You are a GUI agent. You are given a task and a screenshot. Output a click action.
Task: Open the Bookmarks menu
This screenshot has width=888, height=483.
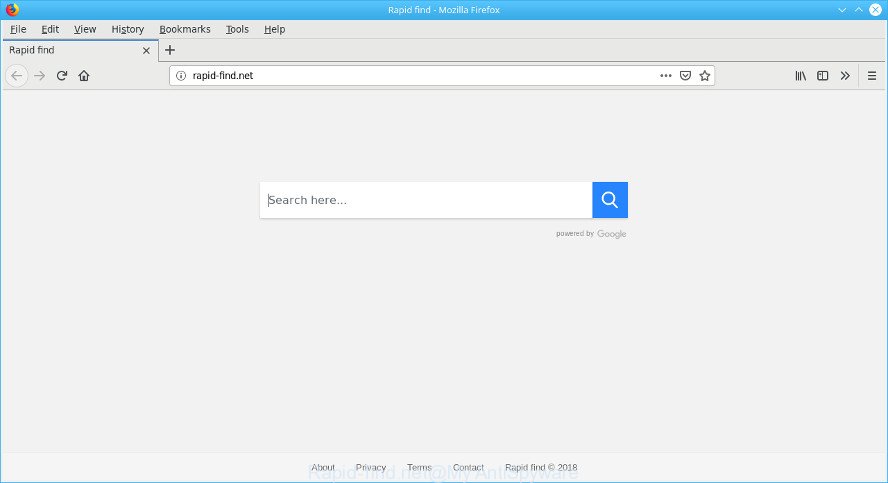[185, 29]
